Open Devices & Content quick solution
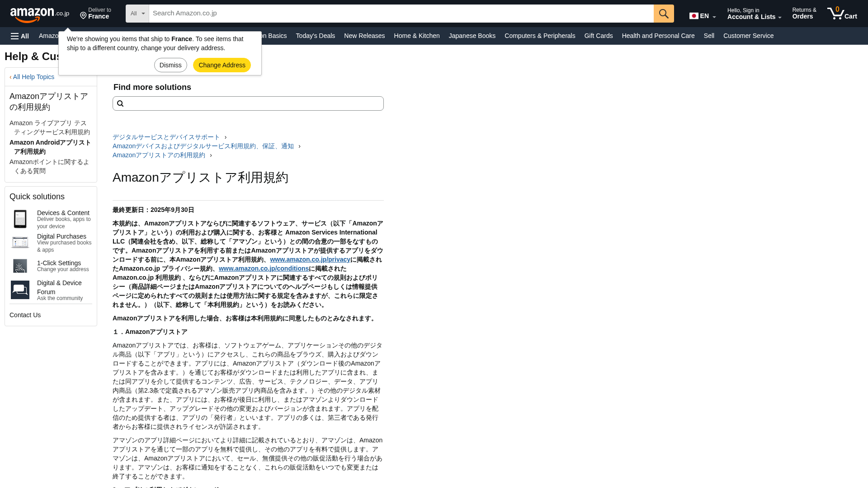The height and width of the screenshot is (488, 868). coord(63,213)
